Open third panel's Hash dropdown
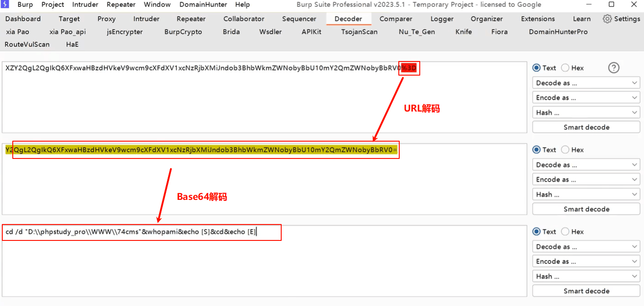The image size is (644, 306). [x=586, y=276]
